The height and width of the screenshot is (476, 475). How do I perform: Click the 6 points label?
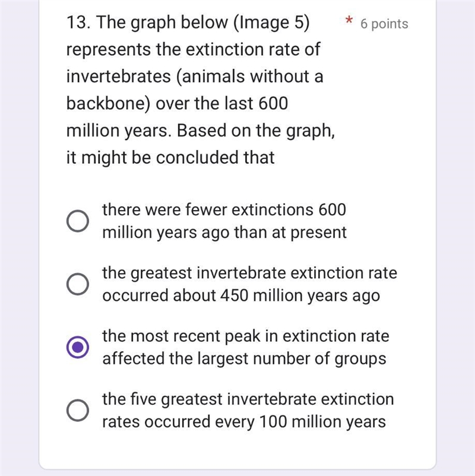tap(384, 24)
